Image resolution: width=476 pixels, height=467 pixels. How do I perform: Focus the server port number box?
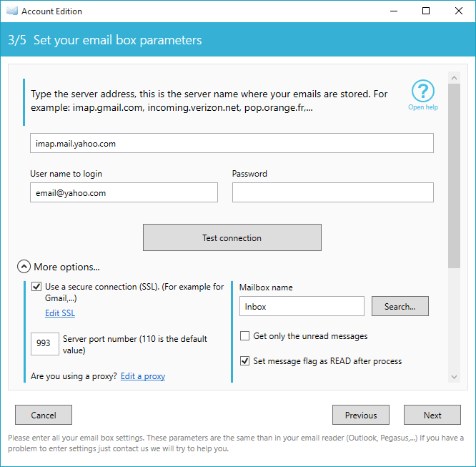(45, 344)
